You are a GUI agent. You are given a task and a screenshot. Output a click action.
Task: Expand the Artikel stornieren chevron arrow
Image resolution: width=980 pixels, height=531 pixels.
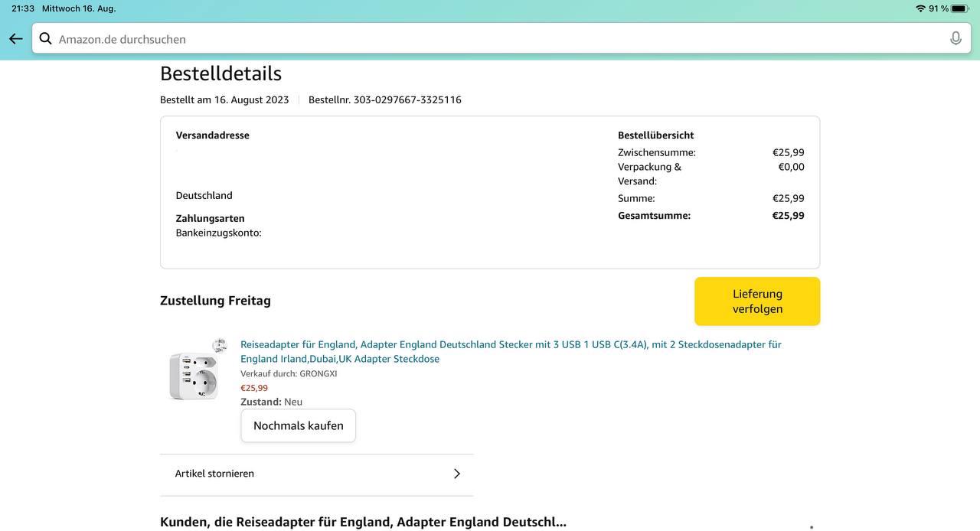tap(456, 474)
